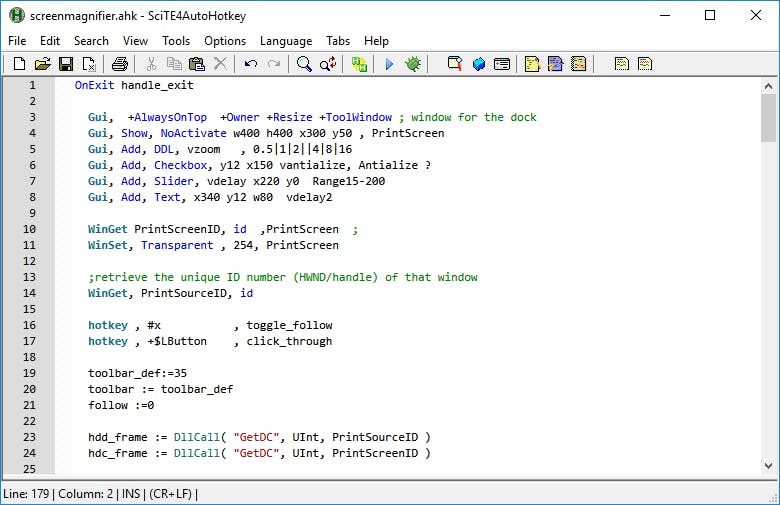
Task: Click 'Checkbox' keyword on line 6
Action: point(180,165)
